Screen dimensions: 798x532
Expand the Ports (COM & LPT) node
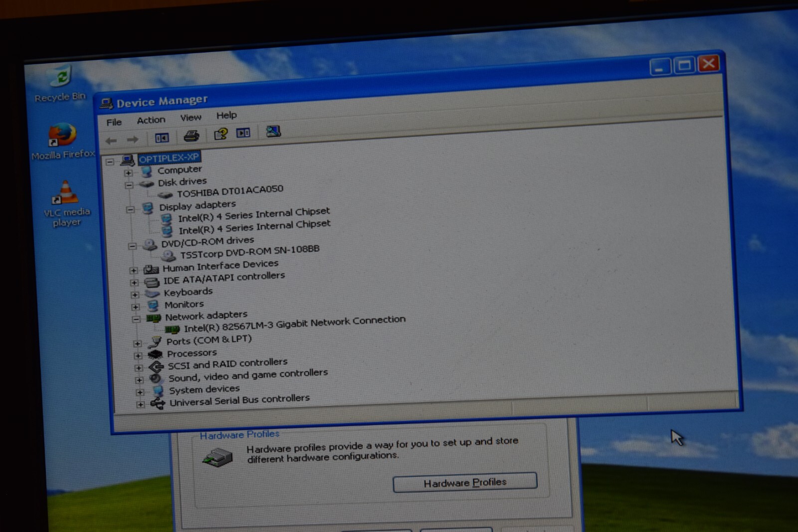137,344
